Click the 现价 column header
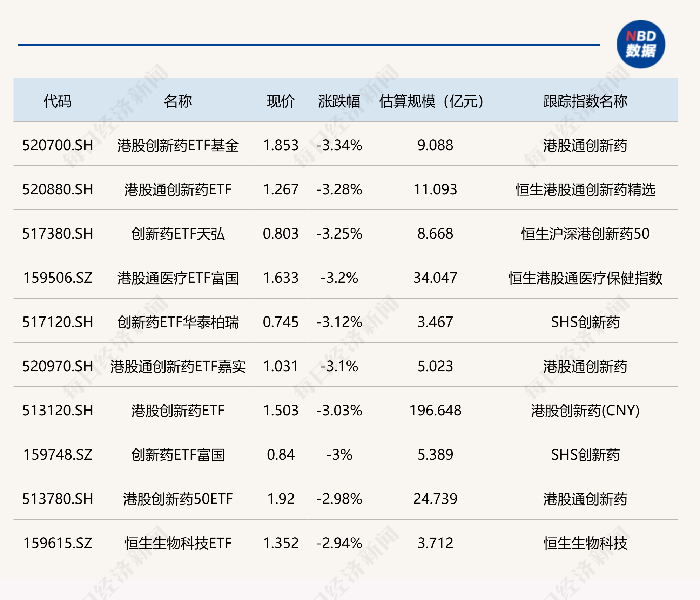The width and height of the screenshot is (700, 600). (x=281, y=101)
